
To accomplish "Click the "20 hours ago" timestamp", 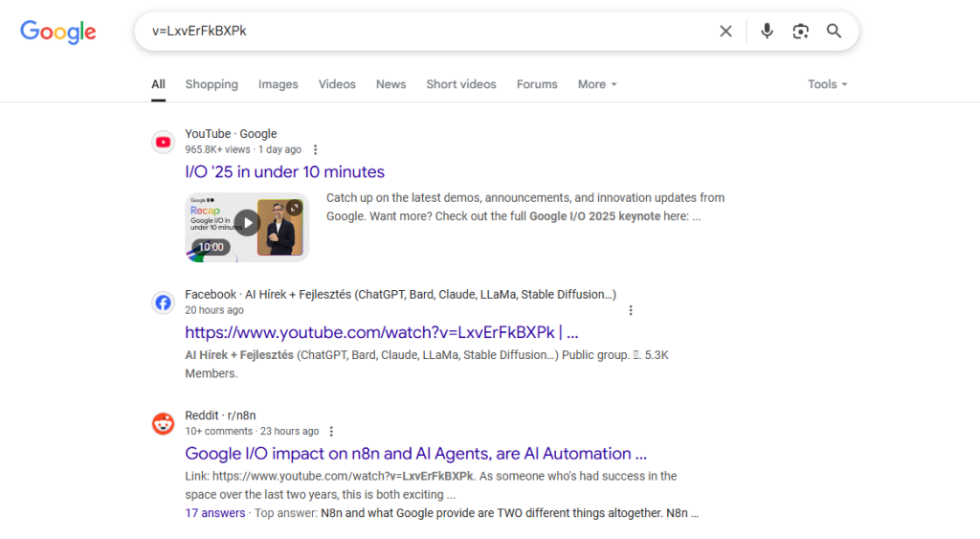I will click(x=214, y=310).
